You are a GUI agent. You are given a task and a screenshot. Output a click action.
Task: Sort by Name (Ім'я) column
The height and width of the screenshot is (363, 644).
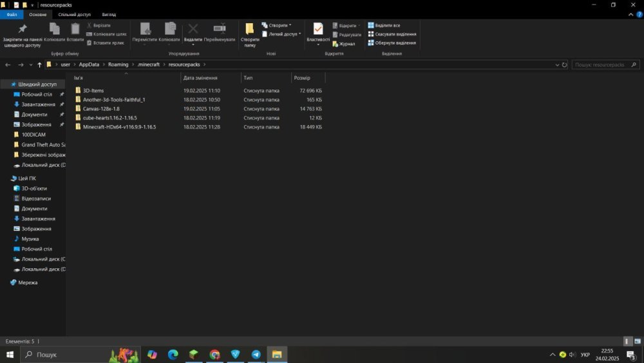coord(126,78)
